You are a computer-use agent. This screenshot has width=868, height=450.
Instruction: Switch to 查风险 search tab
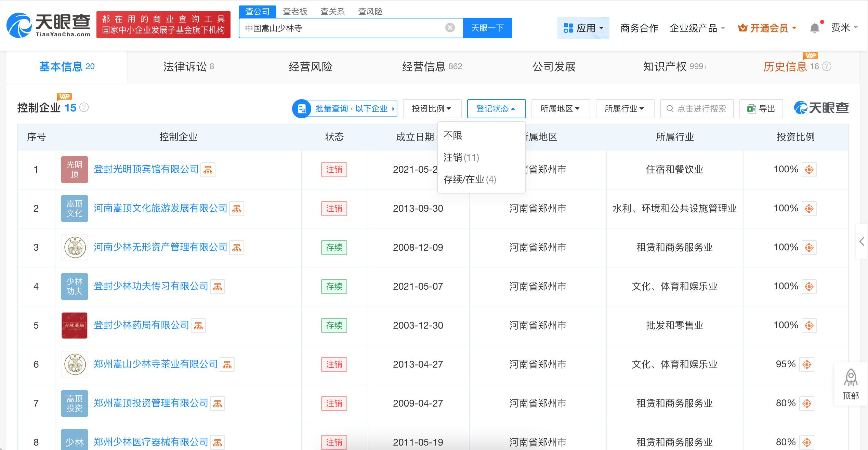pos(370,12)
